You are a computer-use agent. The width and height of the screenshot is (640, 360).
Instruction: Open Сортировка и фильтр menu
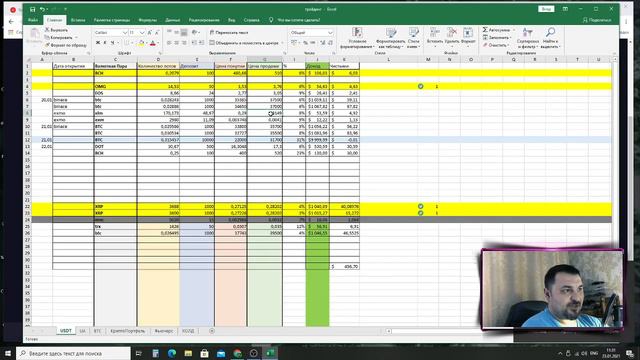click(x=528, y=38)
